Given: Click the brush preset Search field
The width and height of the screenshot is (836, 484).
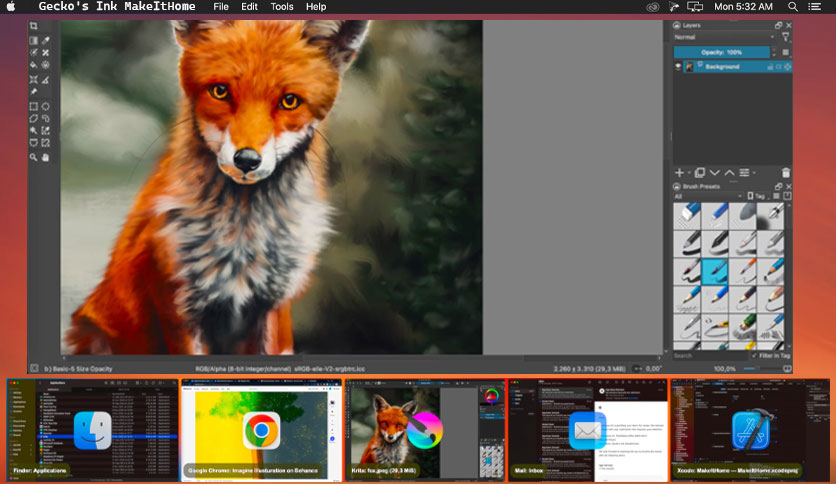Looking at the screenshot, I should click(710, 356).
